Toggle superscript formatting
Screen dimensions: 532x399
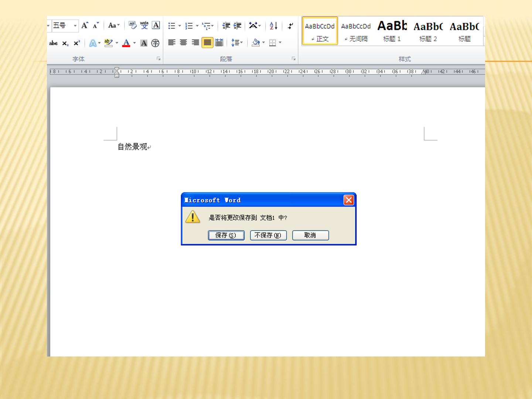77,43
